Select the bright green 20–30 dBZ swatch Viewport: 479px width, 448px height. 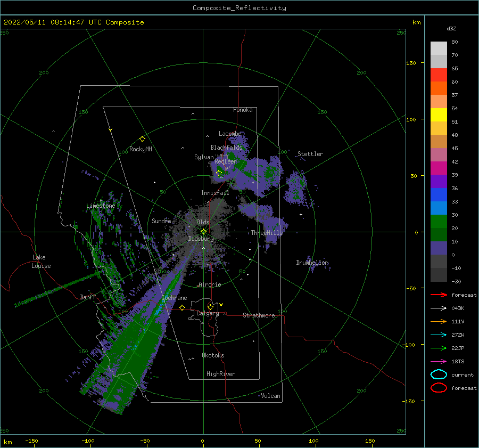click(x=439, y=222)
